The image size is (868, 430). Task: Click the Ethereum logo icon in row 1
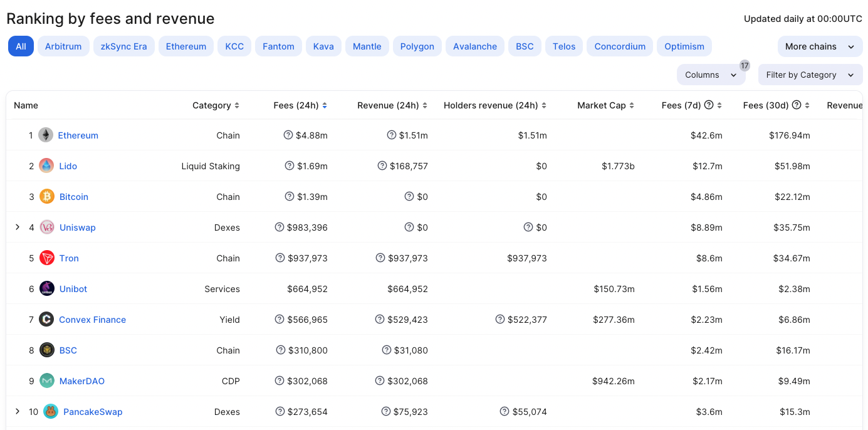46,135
